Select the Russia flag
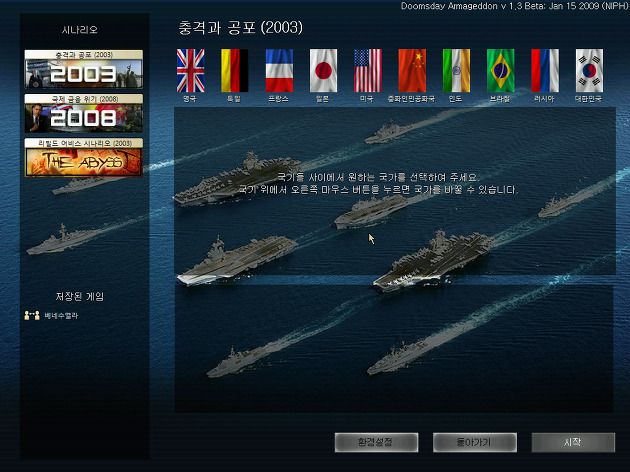The width and height of the screenshot is (630, 472). (545, 71)
